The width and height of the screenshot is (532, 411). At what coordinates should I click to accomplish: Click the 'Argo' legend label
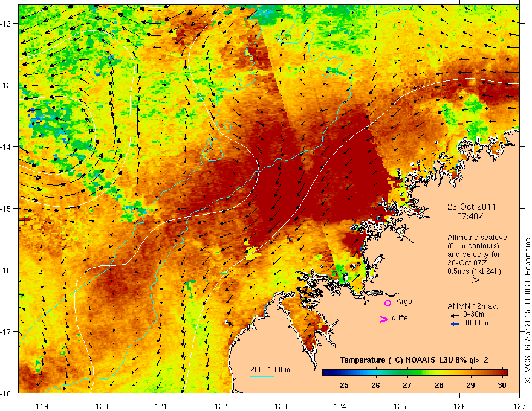click(404, 302)
